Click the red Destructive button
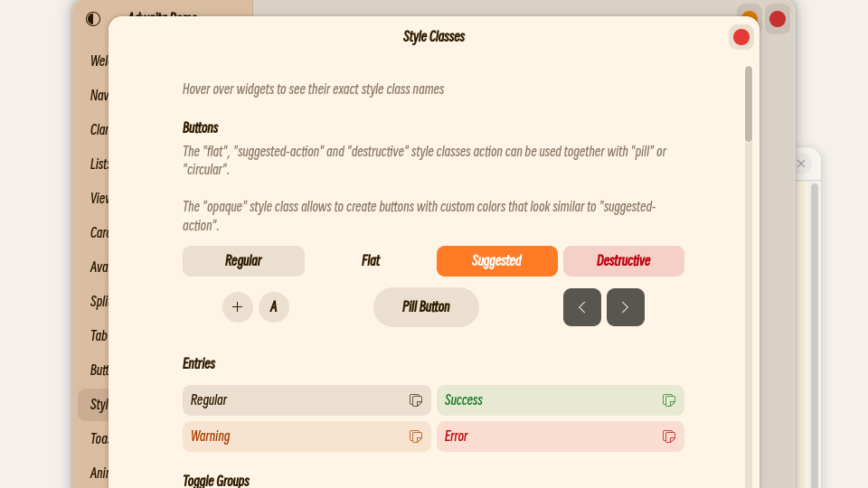 pos(624,261)
